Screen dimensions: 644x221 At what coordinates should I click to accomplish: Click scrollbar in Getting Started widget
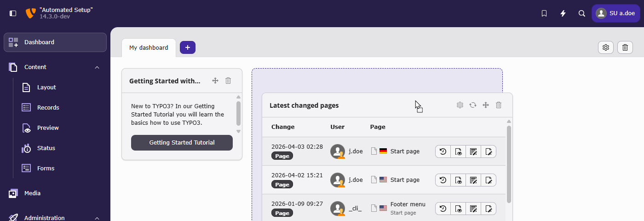pyautogui.click(x=238, y=114)
